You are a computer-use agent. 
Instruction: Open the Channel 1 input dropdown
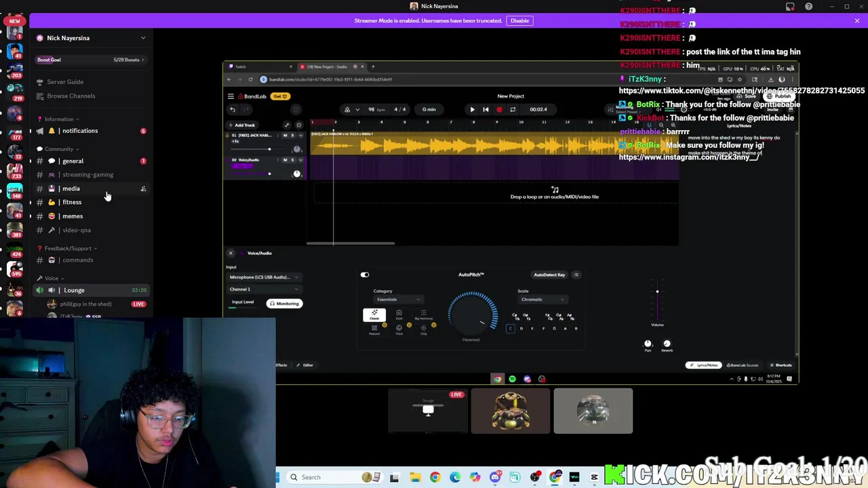(x=264, y=289)
